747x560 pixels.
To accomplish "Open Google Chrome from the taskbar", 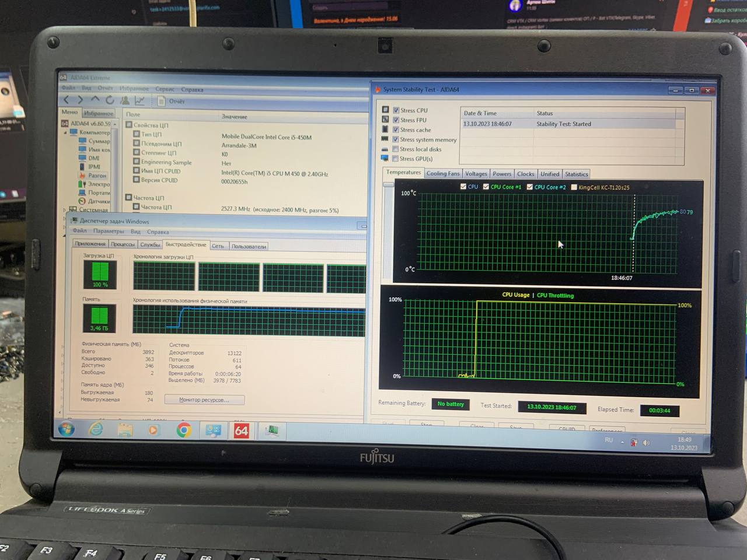I will point(184,430).
